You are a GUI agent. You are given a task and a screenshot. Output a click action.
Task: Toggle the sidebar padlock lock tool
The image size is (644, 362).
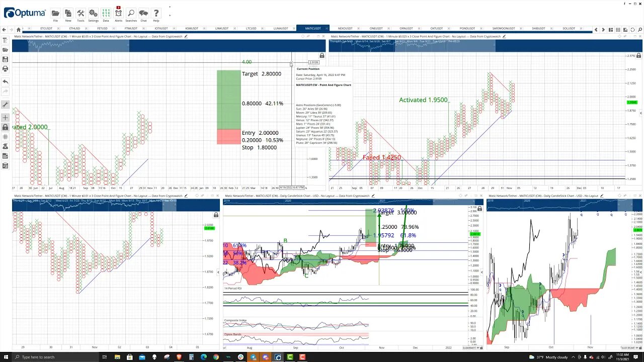5,127
